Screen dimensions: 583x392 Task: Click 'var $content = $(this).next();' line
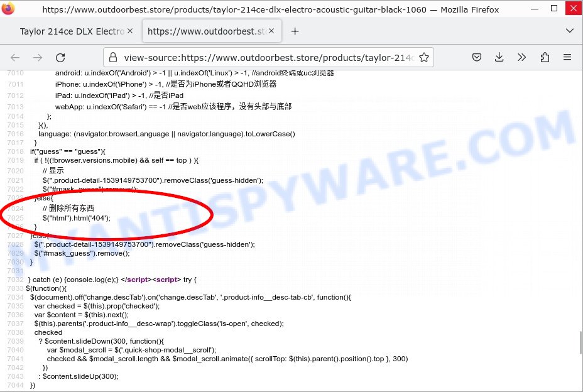click(82, 315)
